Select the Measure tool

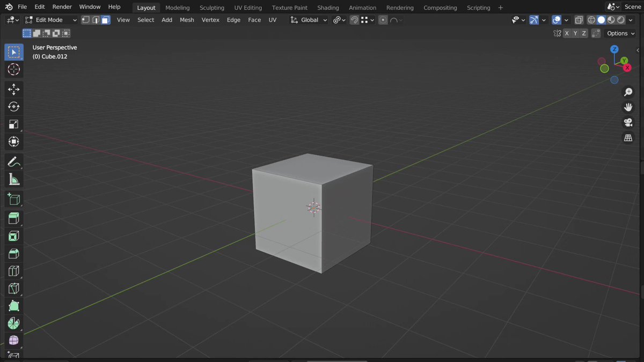(14, 180)
